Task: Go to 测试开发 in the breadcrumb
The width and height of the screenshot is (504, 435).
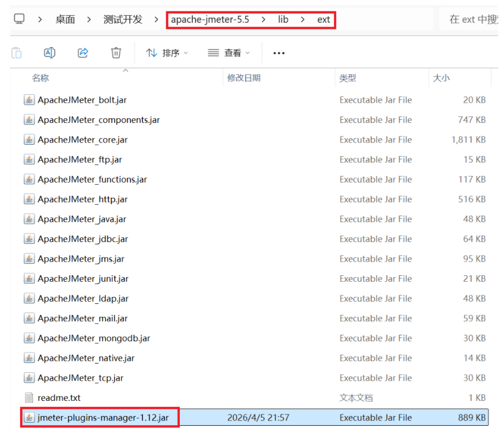Action: 123,20
